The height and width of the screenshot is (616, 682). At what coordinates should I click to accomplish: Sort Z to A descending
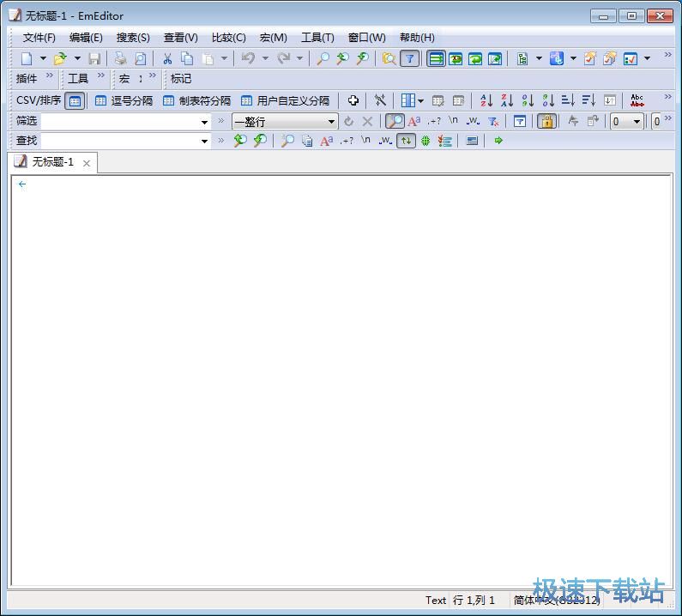pyautogui.click(x=507, y=100)
